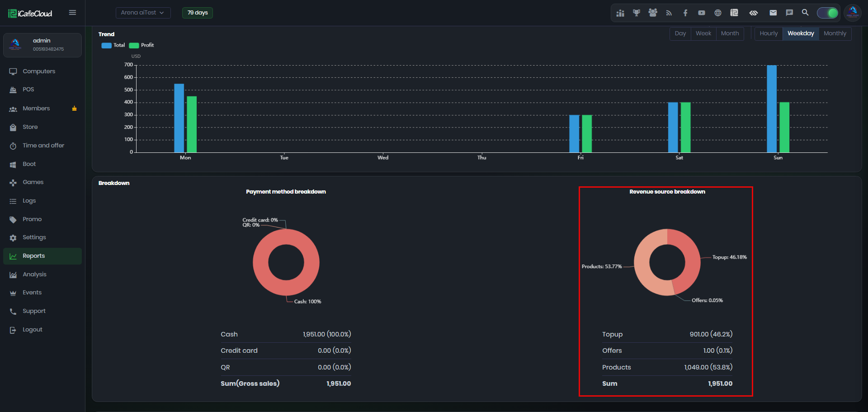Click the RSS feed icon
Image resolution: width=868 pixels, height=412 pixels.
pyautogui.click(x=669, y=13)
